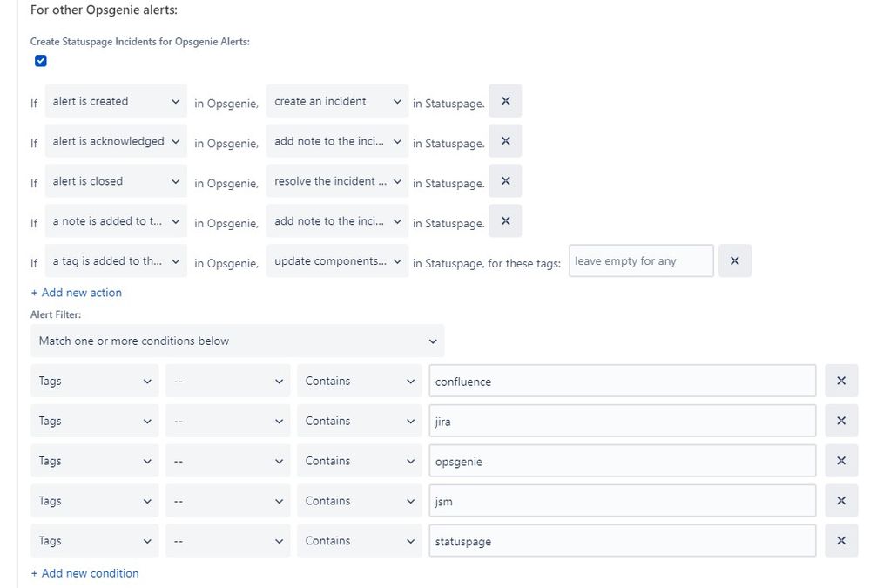Remove the 'alert is acknowledged' action rule
The image size is (870, 588).
tap(505, 141)
